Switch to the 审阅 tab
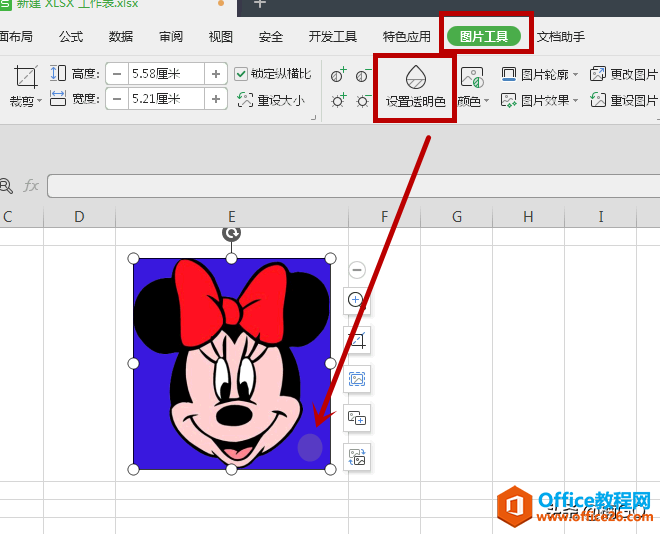The height and width of the screenshot is (534, 660). [171, 37]
